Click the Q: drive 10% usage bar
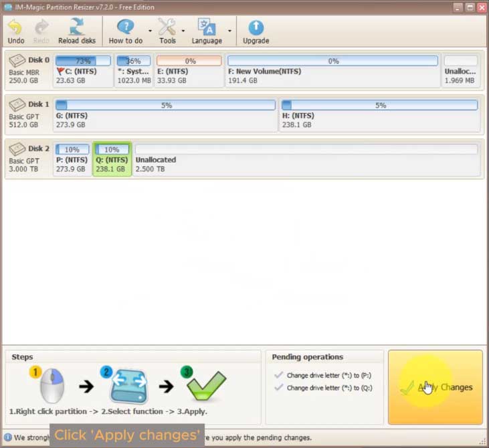Viewport: 489px width, 448px height. (x=112, y=150)
